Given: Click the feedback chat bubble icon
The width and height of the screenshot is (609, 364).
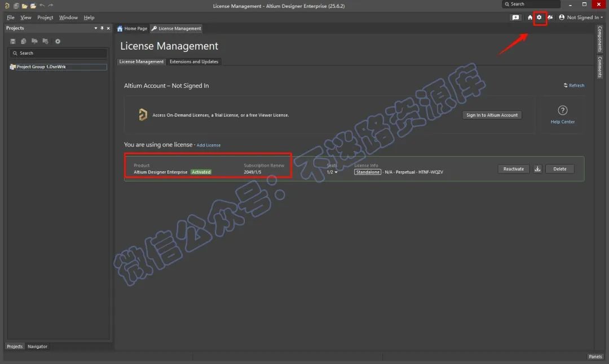Looking at the screenshot, I should 515,17.
